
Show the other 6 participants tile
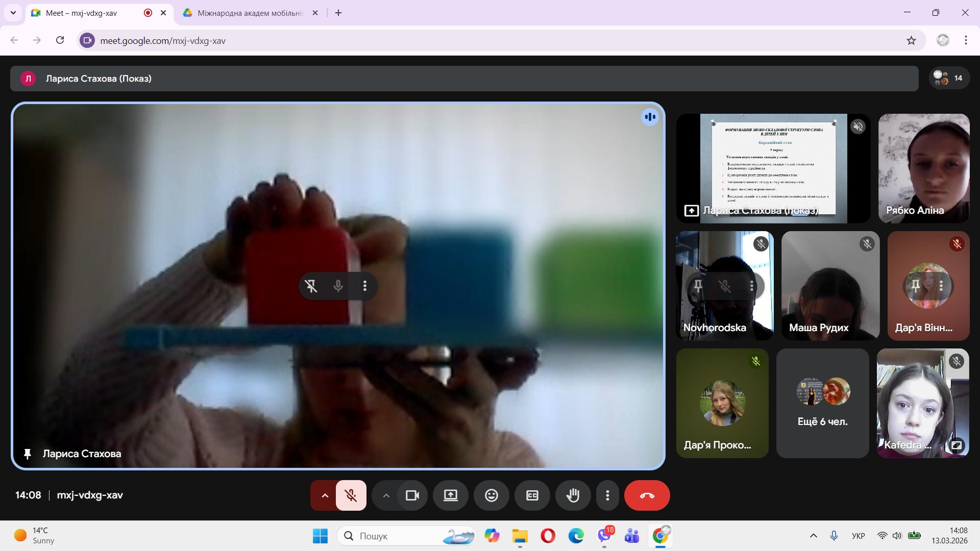click(822, 403)
